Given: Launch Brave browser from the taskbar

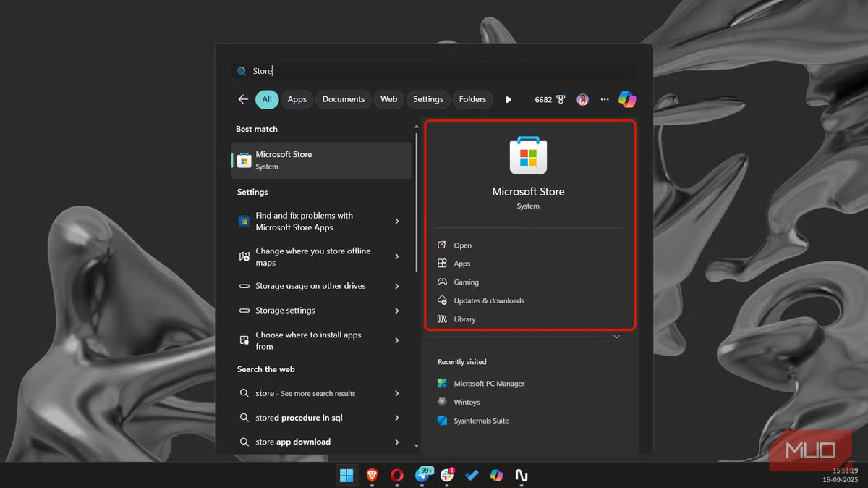Looking at the screenshot, I should coord(372,475).
